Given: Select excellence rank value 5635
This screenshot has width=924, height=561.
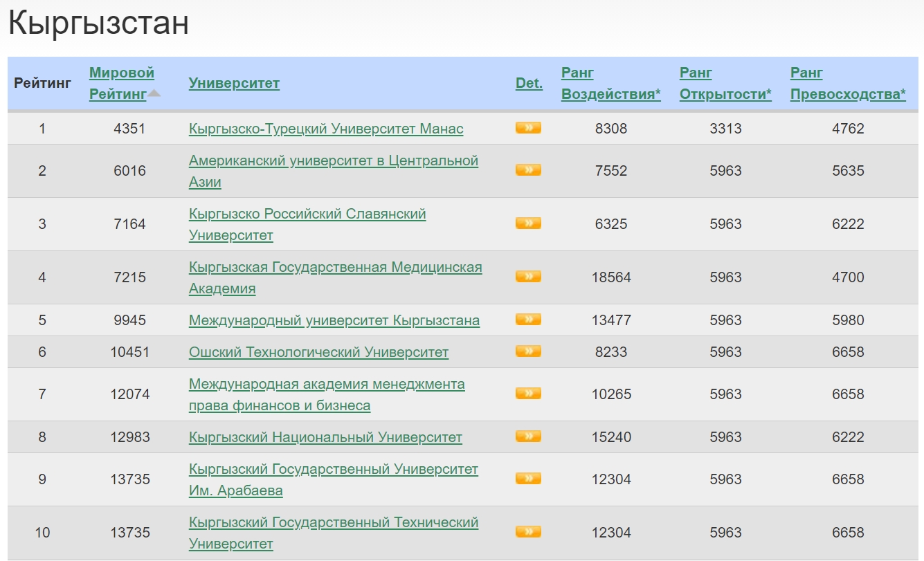Looking at the screenshot, I should 848,171.
